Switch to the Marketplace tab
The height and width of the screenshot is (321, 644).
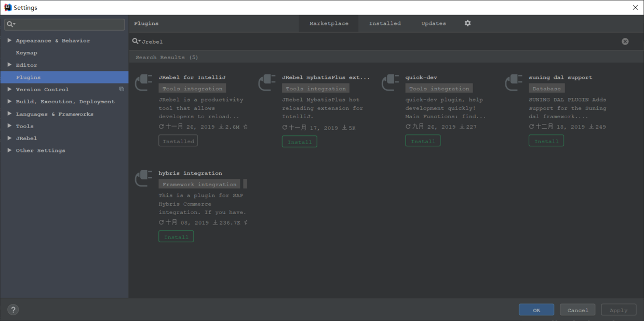(329, 23)
